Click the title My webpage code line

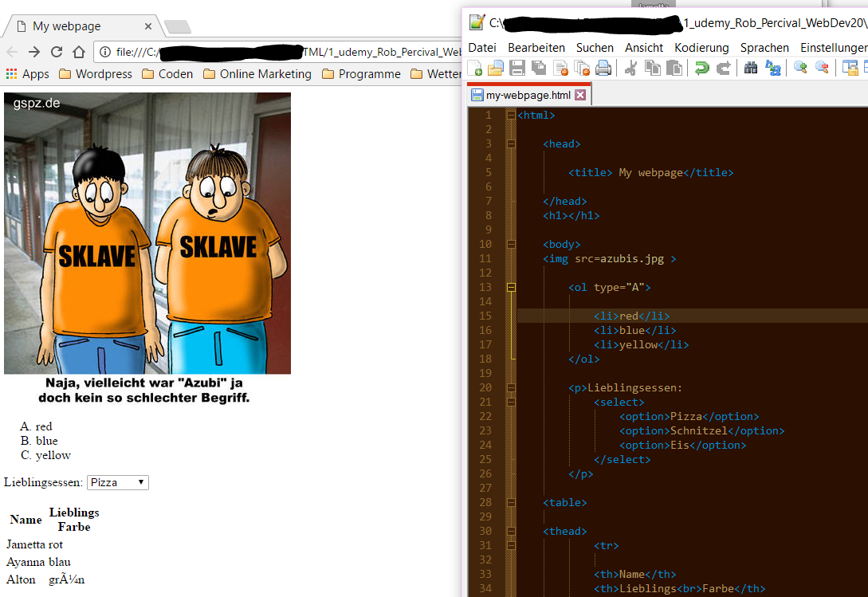coord(651,173)
